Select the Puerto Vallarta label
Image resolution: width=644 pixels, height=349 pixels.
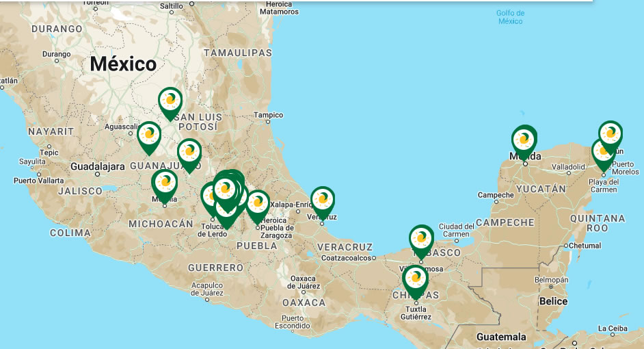tap(38, 181)
